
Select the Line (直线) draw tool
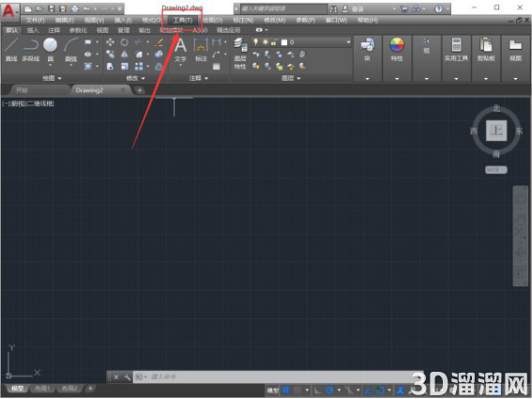coord(11,50)
